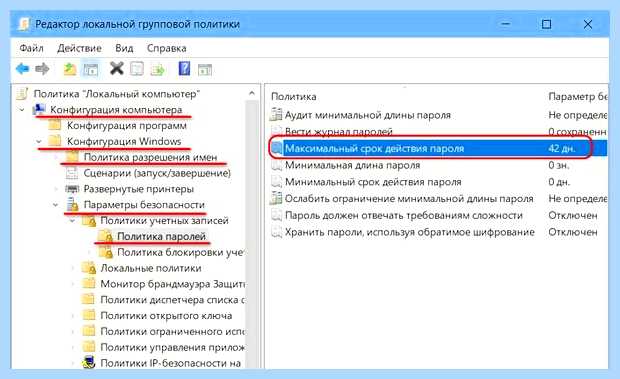Click icon beside Ослабить ограничение минимальной длины
This screenshot has width=620, height=379.
276,198
